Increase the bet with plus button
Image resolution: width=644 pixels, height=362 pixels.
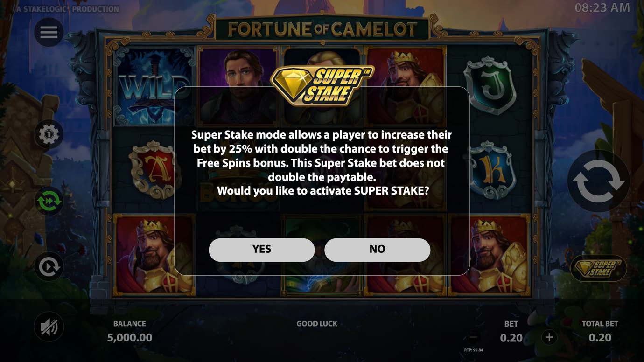click(549, 337)
